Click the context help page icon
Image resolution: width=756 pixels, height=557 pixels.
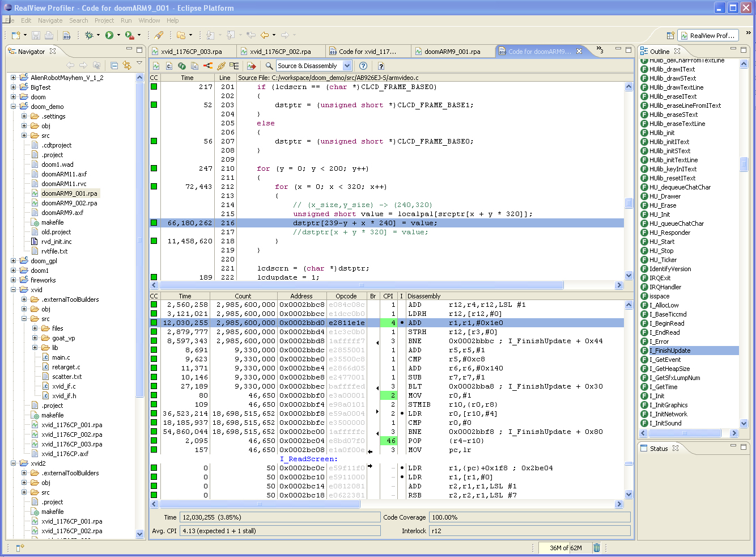(x=381, y=66)
